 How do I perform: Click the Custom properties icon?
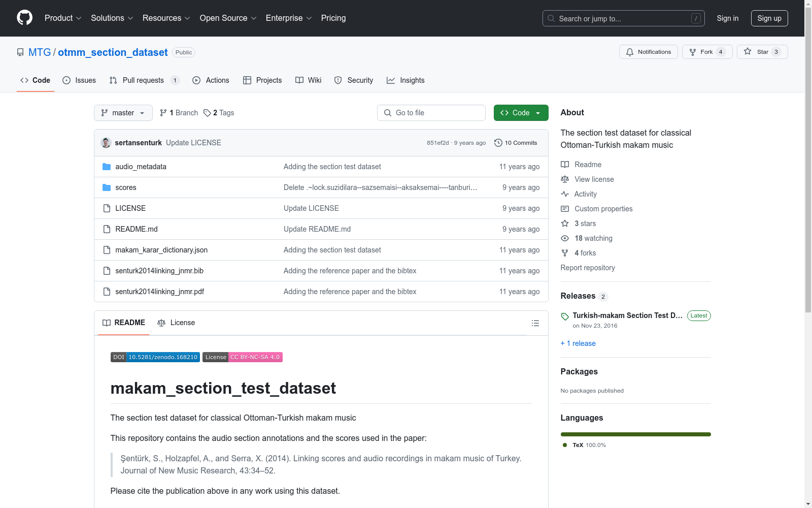pyautogui.click(x=565, y=209)
